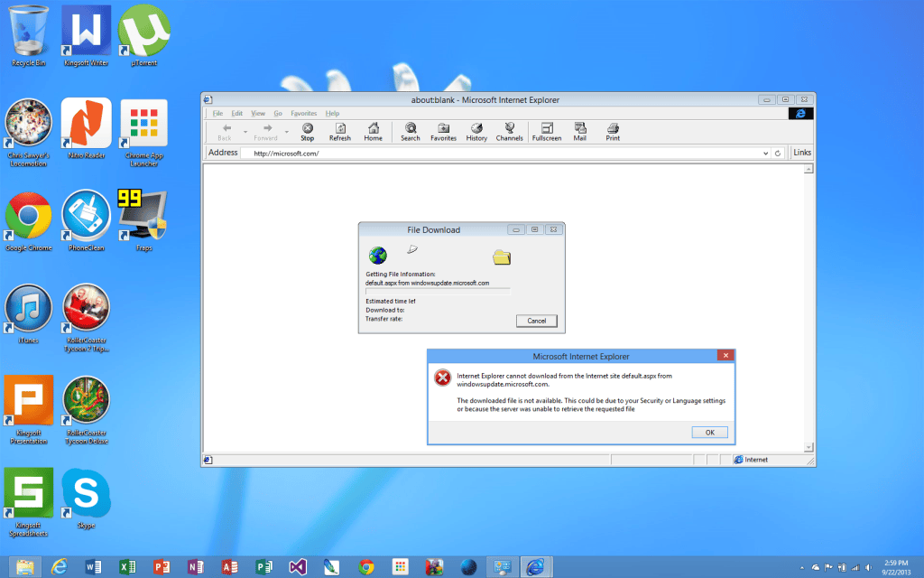Open the Go menu
This screenshot has height=578, width=924.
278,113
